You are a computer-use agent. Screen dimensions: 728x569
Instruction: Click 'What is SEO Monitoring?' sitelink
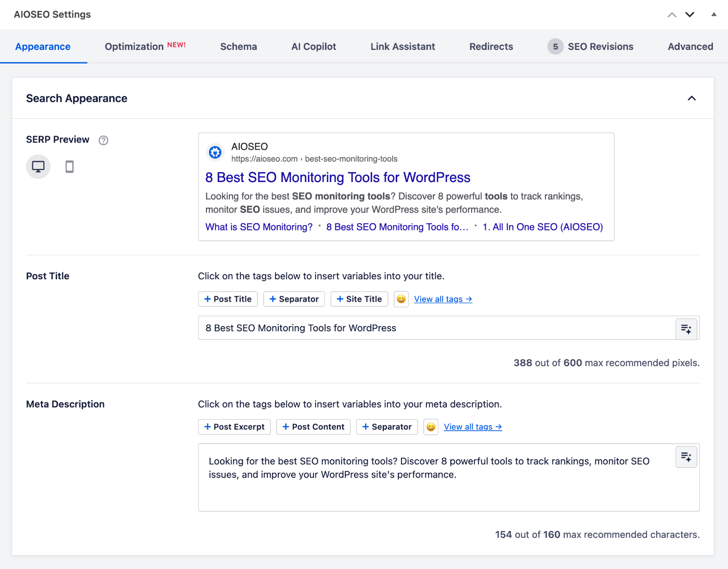259,227
